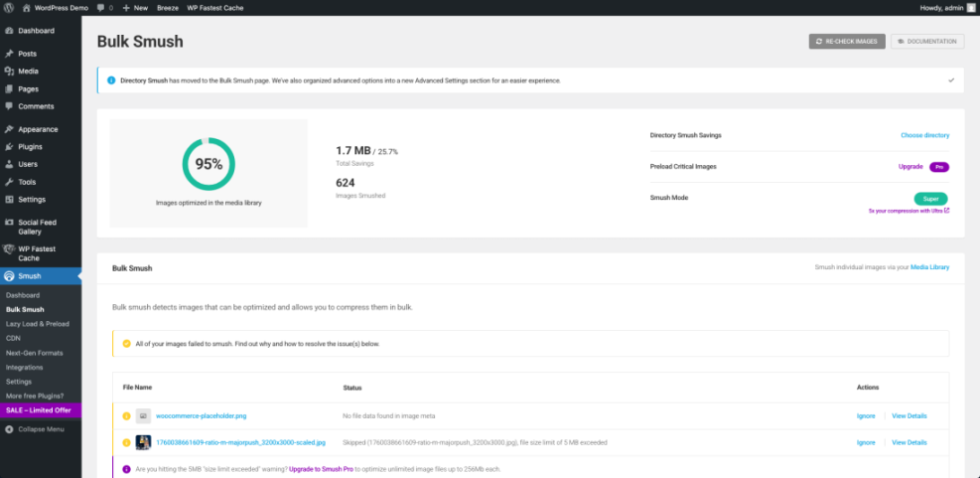
Task: Click the external link icon after Ultra
Action: [947, 211]
